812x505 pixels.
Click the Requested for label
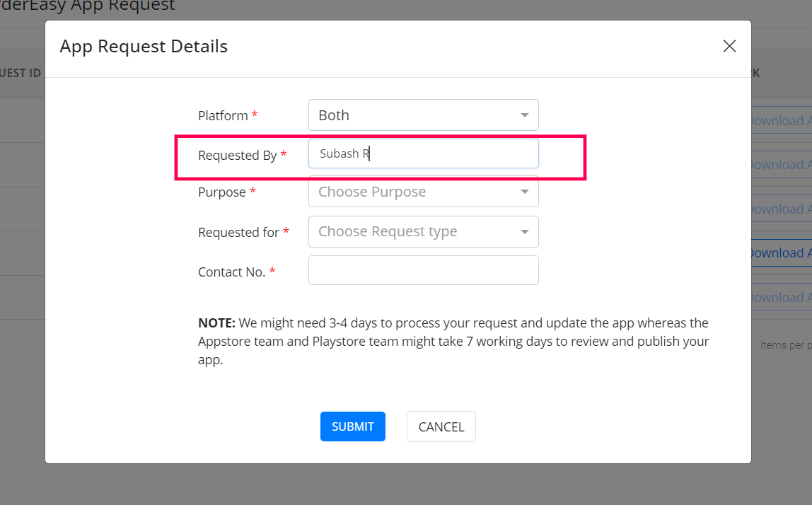pyautogui.click(x=238, y=232)
